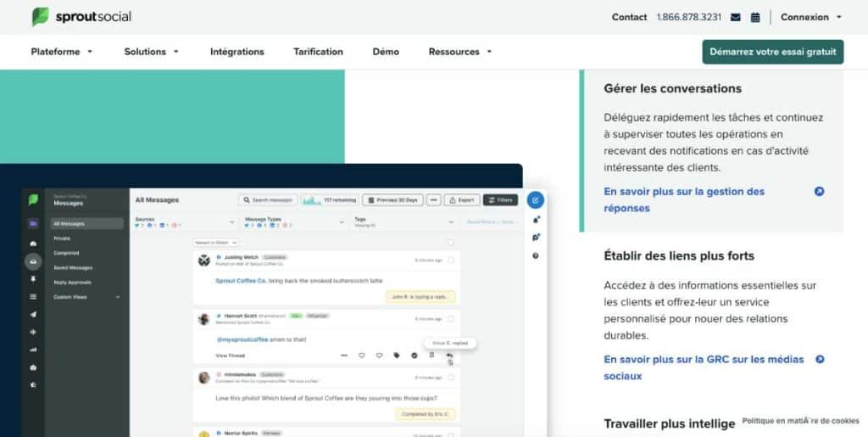Click the phone number 1.866.878.3231

689,17
